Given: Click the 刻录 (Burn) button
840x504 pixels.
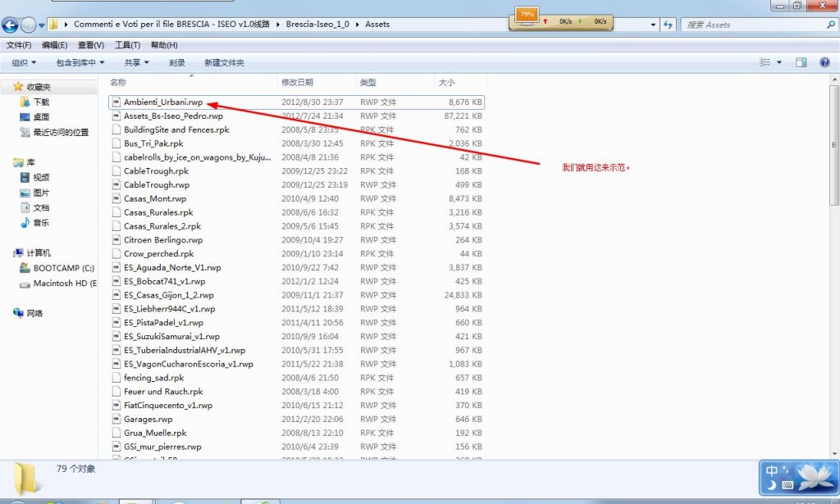Looking at the screenshot, I should pos(177,63).
